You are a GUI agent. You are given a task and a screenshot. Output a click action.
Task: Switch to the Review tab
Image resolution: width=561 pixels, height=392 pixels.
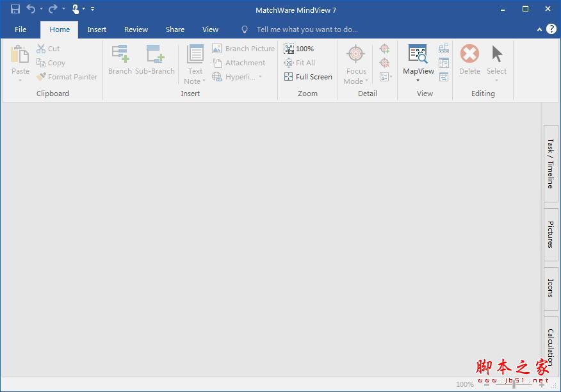coord(136,29)
